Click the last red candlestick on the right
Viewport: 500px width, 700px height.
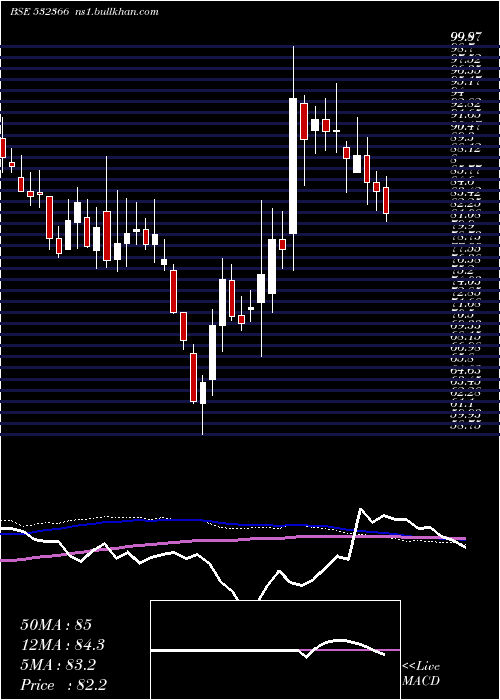(x=386, y=200)
